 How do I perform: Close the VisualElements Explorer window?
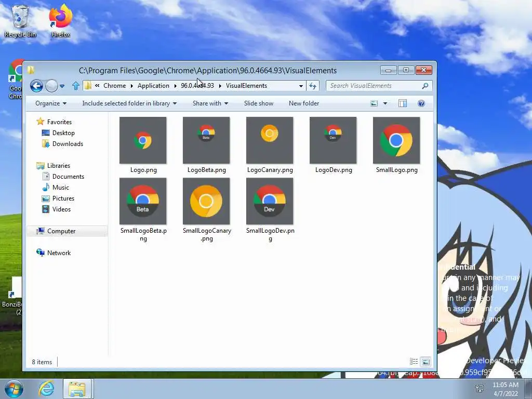[424, 70]
